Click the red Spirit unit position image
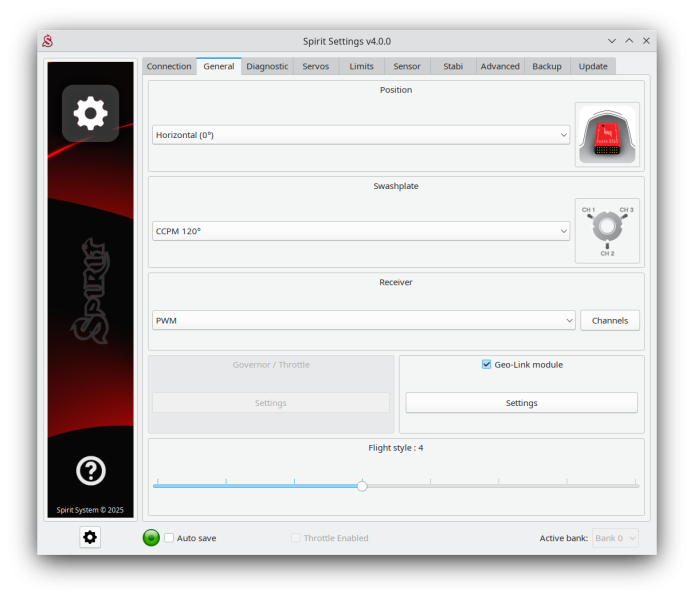 click(x=607, y=134)
